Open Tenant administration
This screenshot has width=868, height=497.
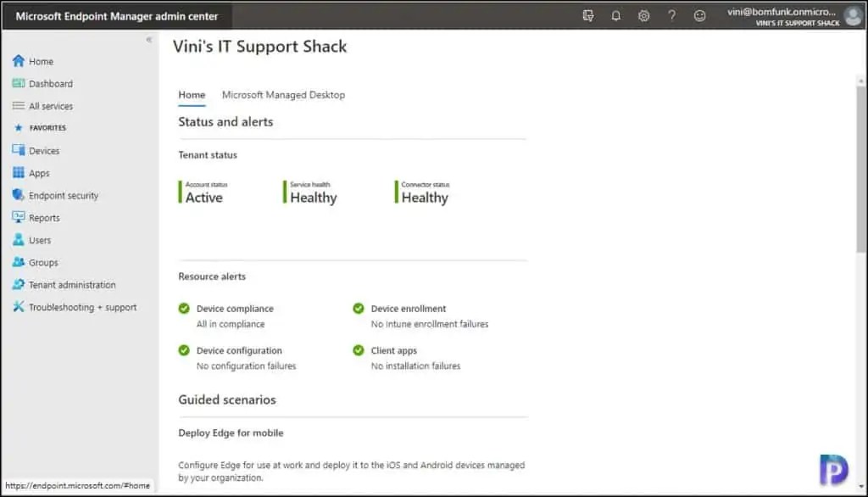pyautogui.click(x=68, y=284)
